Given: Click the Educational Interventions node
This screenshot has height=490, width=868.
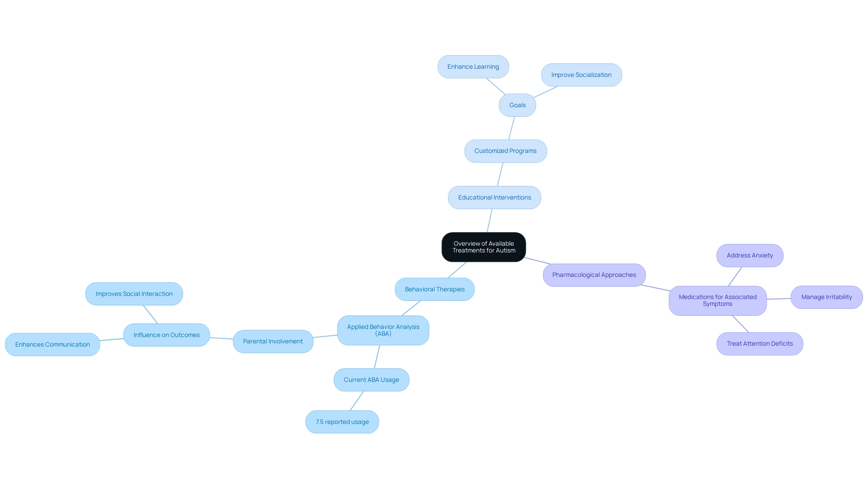Looking at the screenshot, I should click(494, 197).
